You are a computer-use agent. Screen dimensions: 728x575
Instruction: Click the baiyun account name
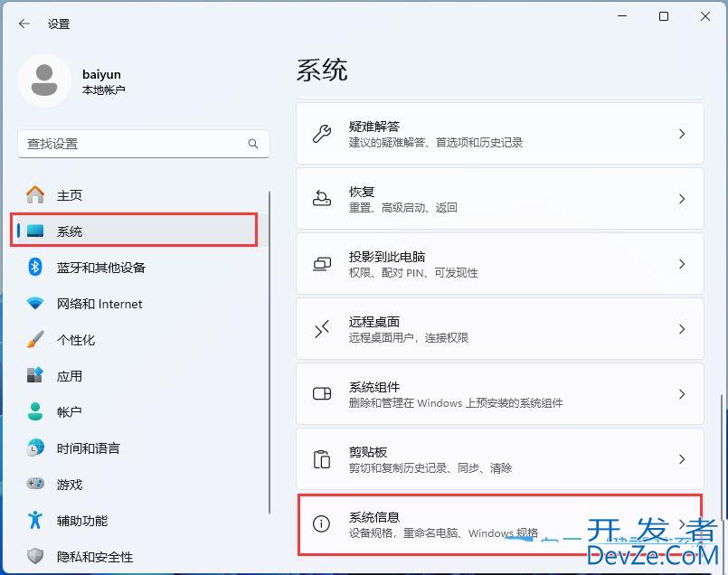click(101, 74)
